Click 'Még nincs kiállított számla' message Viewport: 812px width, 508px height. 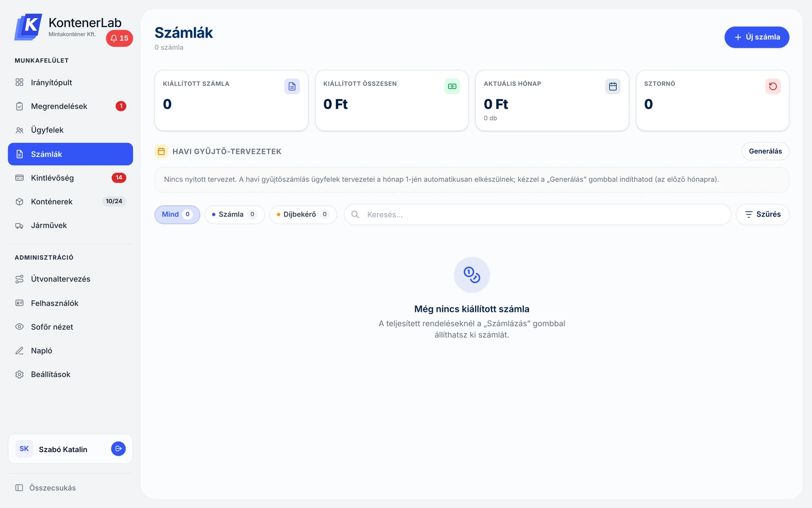click(472, 309)
